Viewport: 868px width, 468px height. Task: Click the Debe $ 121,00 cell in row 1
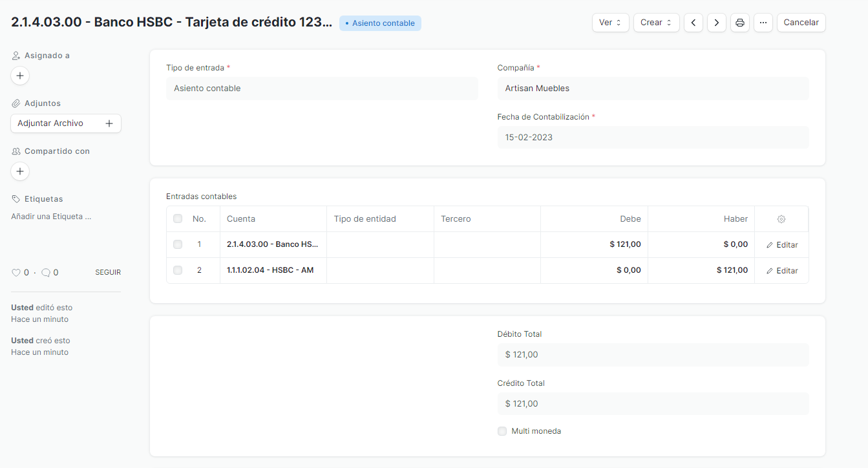point(594,244)
